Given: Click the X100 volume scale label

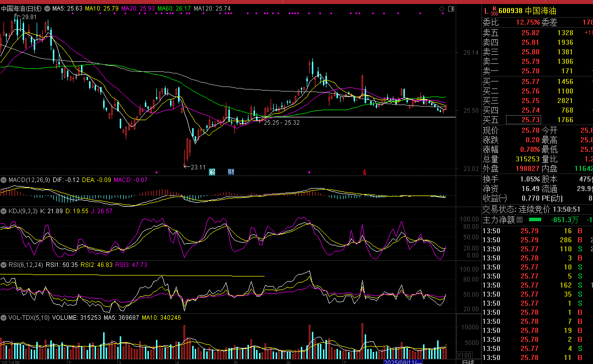Looking at the screenshot, I should [464, 355].
